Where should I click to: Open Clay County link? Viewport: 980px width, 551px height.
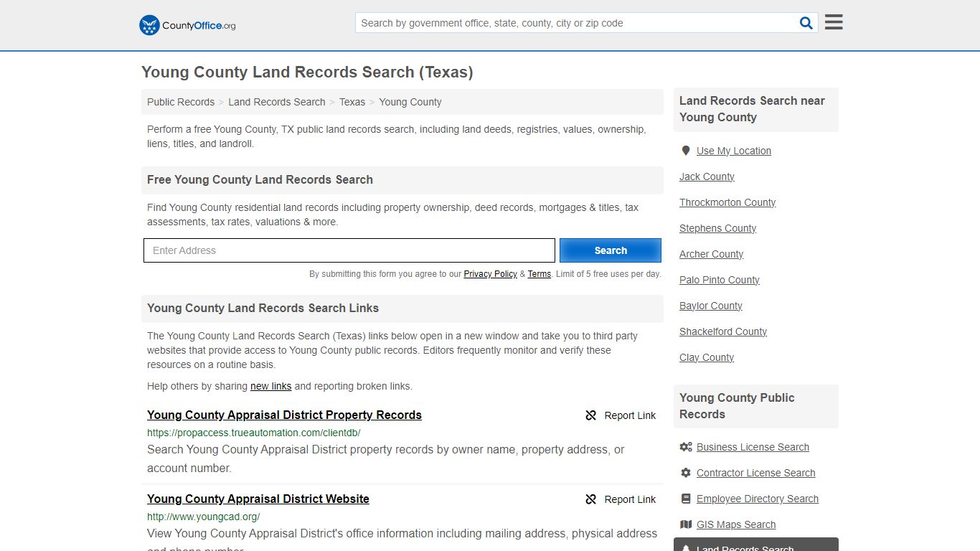[707, 357]
